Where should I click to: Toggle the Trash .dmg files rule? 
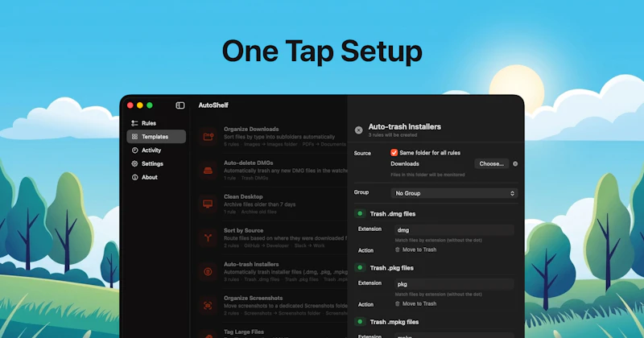pos(360,213)
